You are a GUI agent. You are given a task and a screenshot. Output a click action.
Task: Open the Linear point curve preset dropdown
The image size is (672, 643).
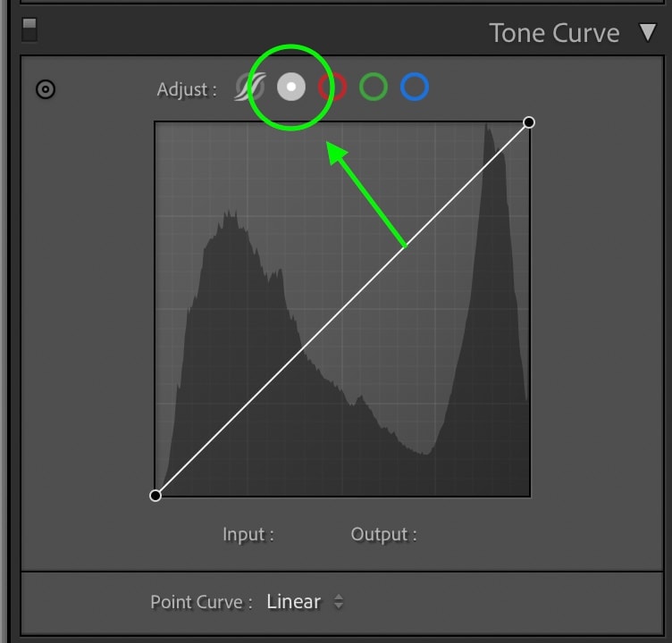coord(305,602)
